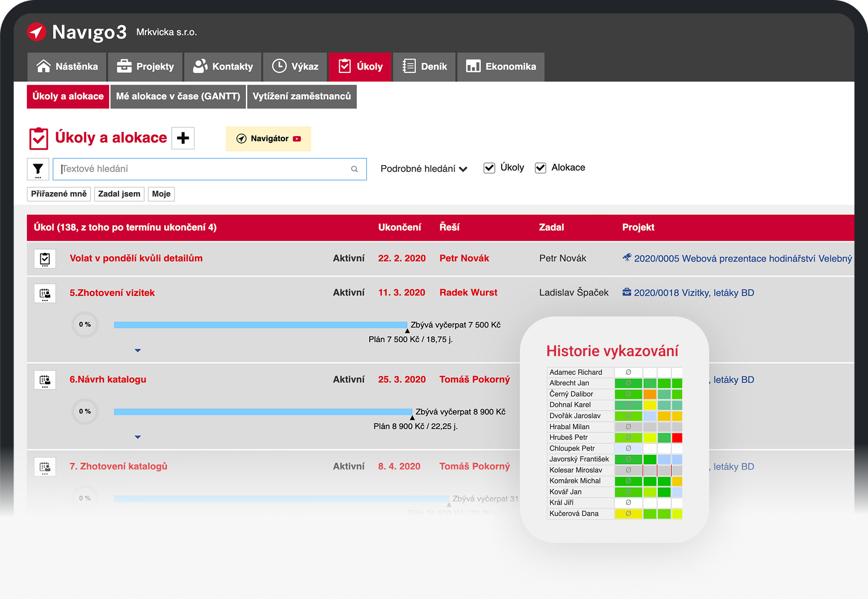Click allocation icon beside 6.Návrh katalogu
The width and height of the screenshot is (868, 599).
point(45,380)
